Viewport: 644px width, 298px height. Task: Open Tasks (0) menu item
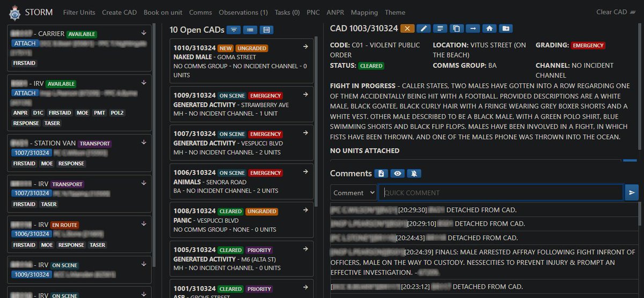point(287,12)
